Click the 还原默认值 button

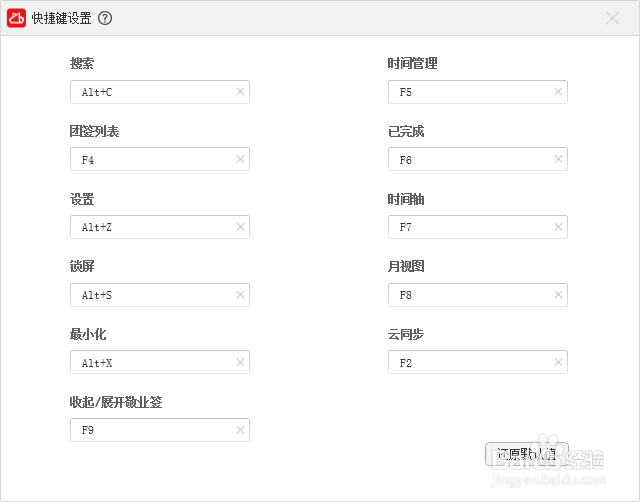tap(526, 454)
